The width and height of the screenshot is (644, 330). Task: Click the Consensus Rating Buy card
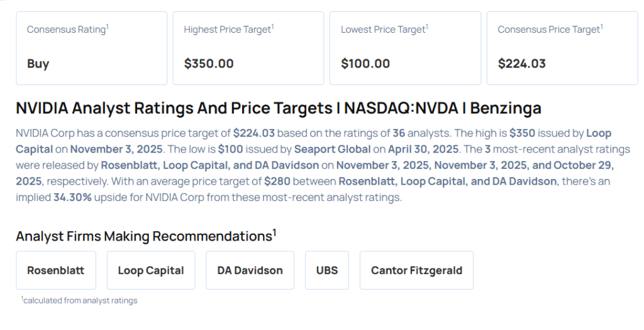coord(91,48)
